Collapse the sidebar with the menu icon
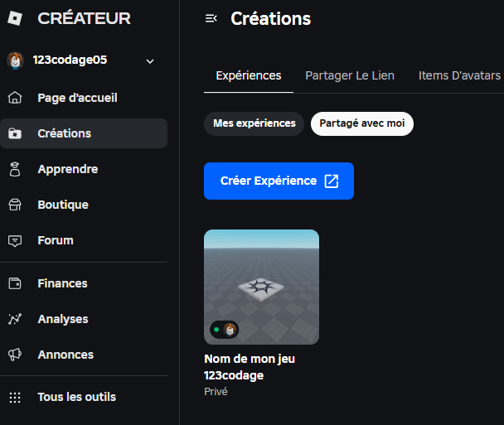The width and height of the screenshot is (504, 425). coord(211,18)
